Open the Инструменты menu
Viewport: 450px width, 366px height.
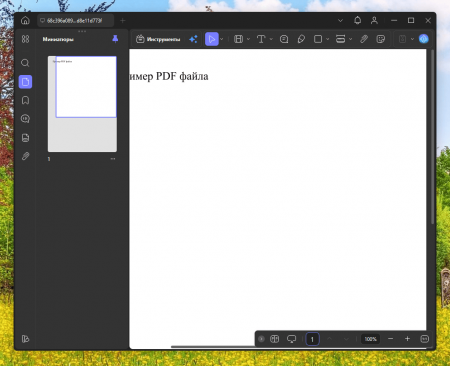(x=158, y=39)
